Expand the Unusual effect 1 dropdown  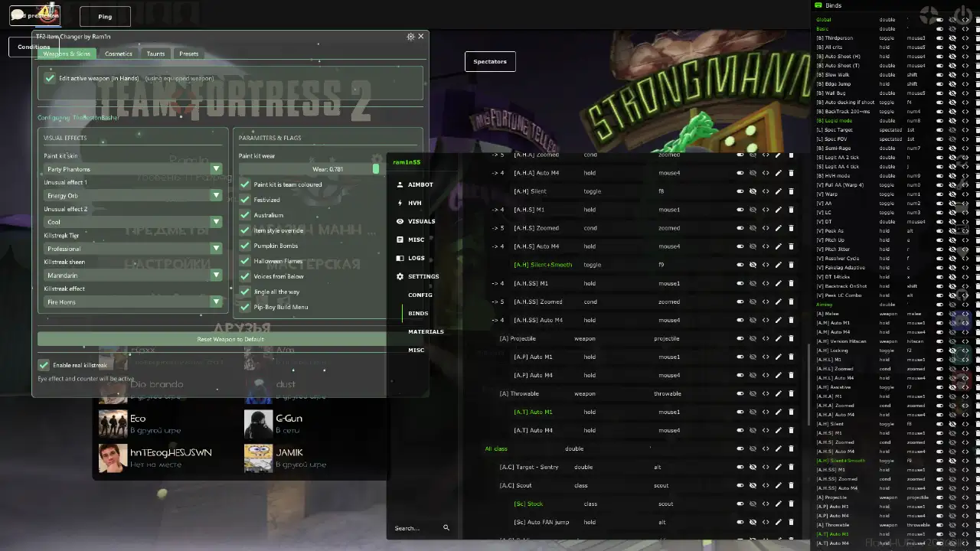tap(133, 196)
